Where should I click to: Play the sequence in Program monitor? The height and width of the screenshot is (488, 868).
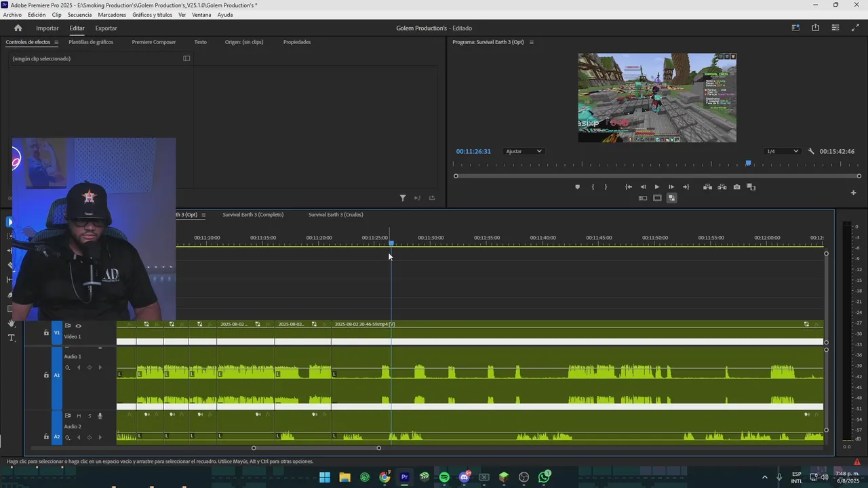click(656, 187)
